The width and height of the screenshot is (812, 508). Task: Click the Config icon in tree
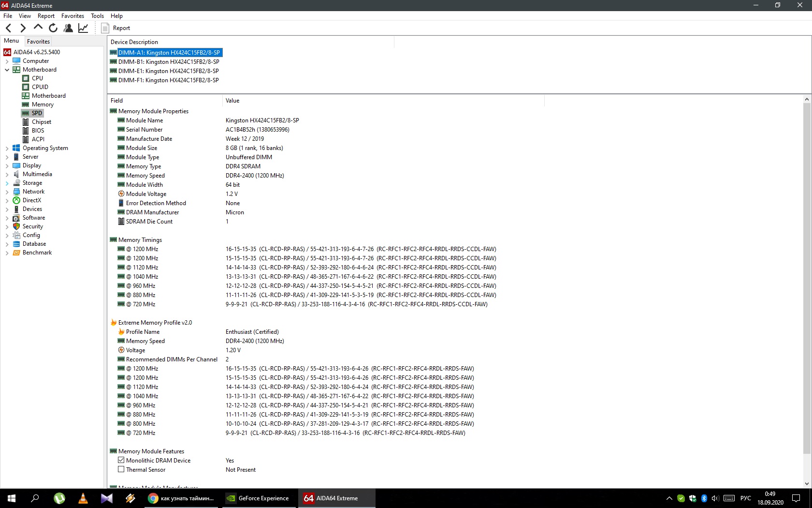(16, 235)
